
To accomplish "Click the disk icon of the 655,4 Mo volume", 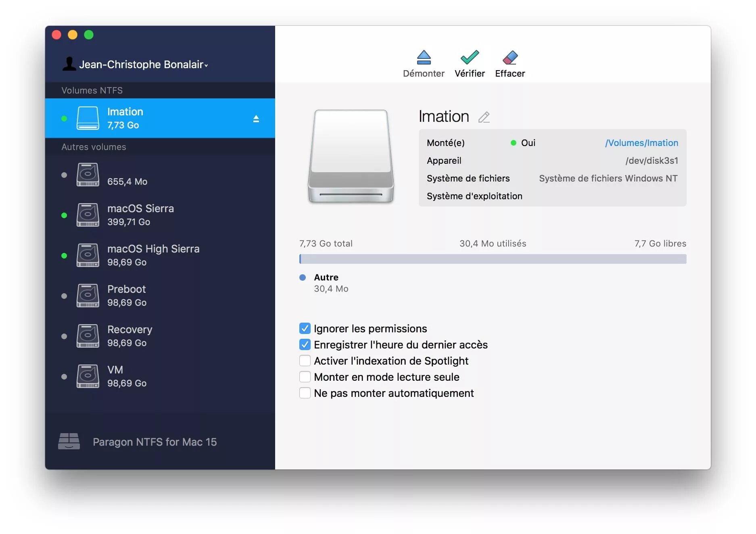I will 88,175.
